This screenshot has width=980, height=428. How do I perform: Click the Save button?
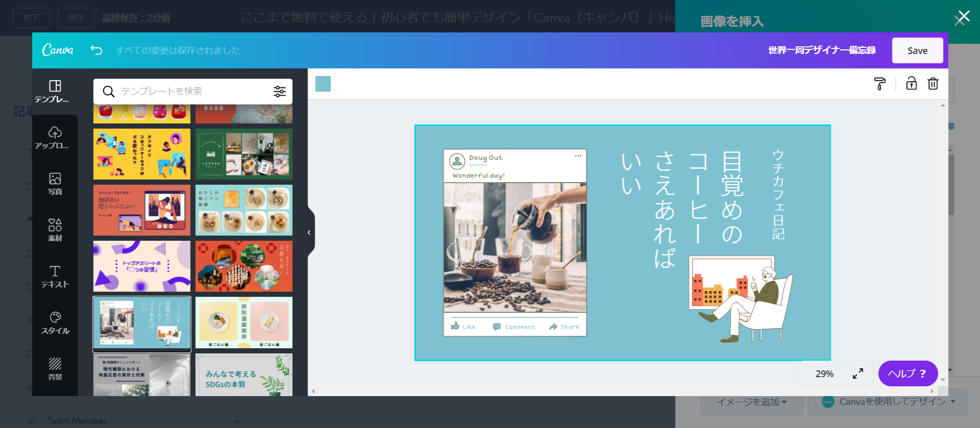pos(917,50)
